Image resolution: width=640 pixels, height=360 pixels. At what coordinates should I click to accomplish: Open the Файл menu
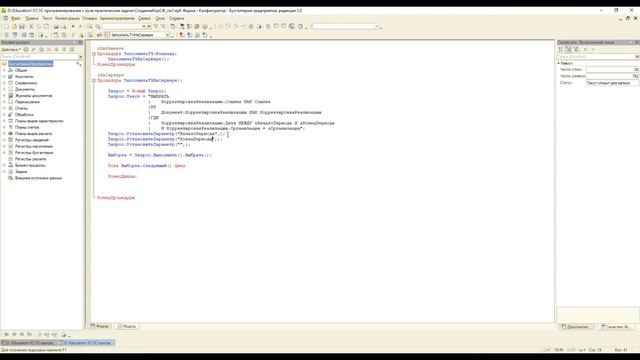click(x=16, y=18)
